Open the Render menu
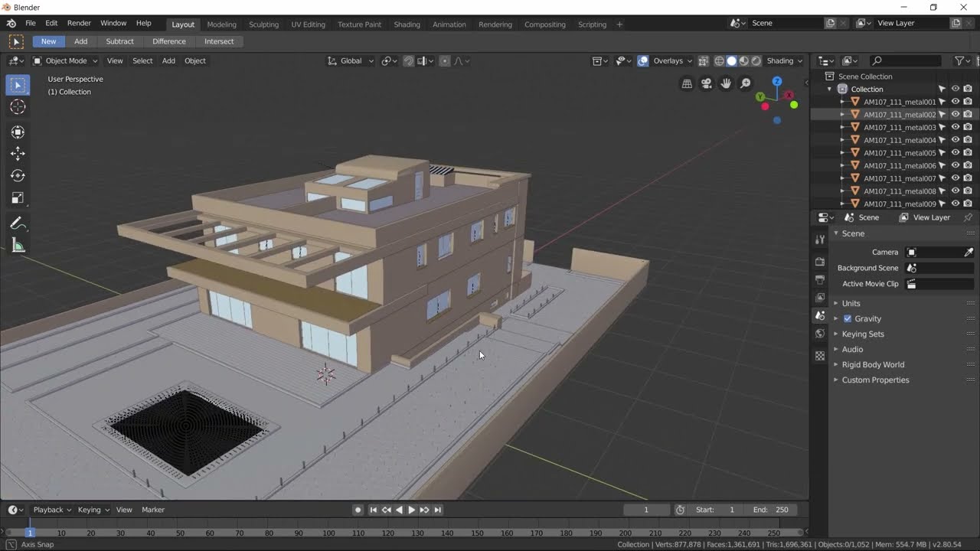Image resolution: width=980 pixels, height=551 pixels. pyautogui.click(x=79, y=23)
